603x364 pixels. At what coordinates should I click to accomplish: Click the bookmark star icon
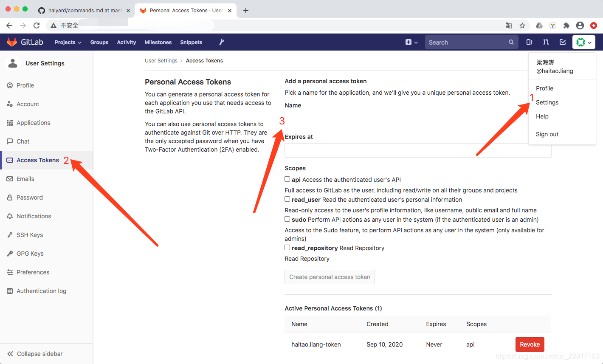(x=522, y=25)
